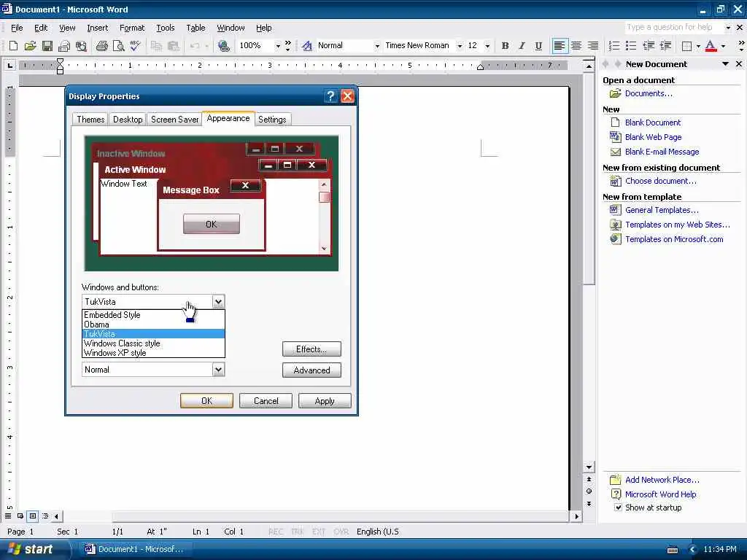Click the Save floppy disk icon
This screenshot has height=560, width=747.
47,46
